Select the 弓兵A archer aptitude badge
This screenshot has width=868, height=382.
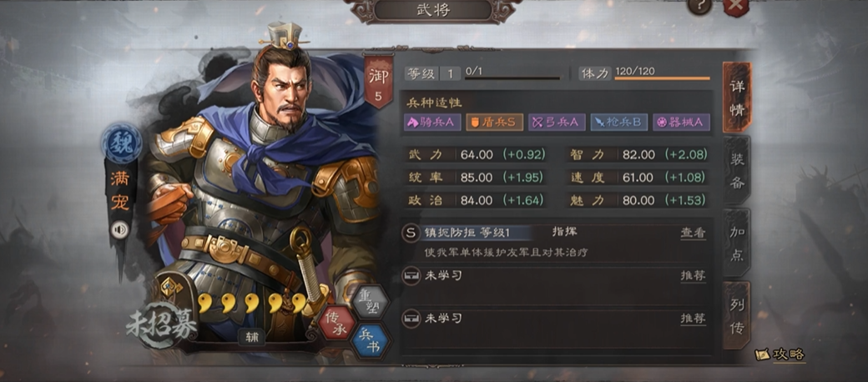tap(557, 122)
